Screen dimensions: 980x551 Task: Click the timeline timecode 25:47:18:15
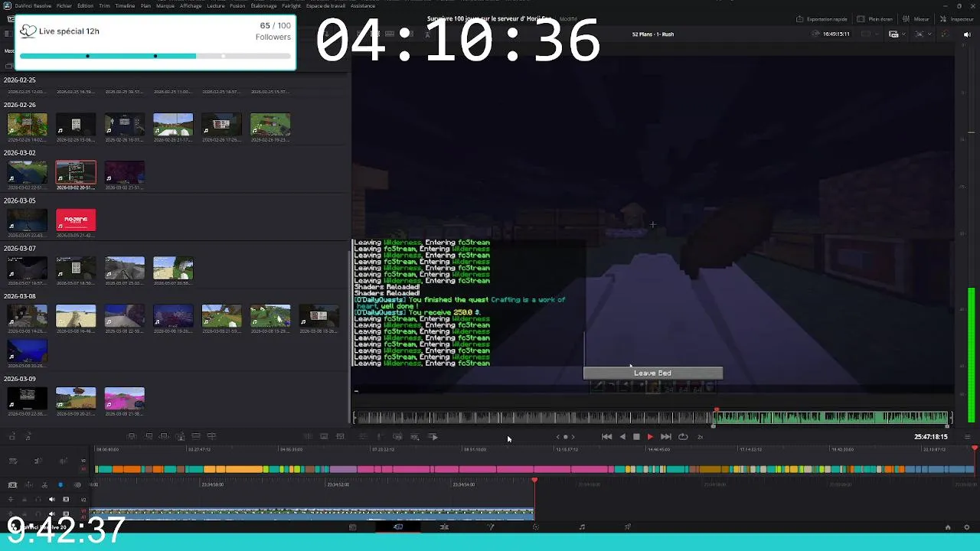tap(931, 437)
